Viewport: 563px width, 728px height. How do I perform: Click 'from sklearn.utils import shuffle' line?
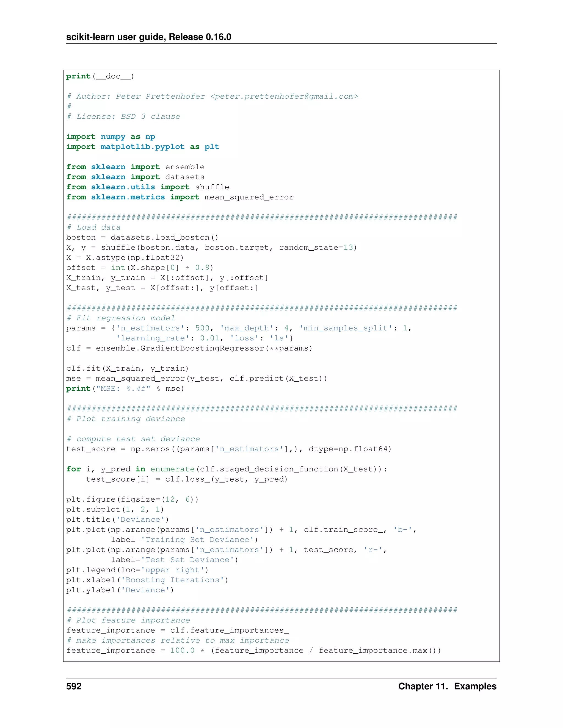tap(148, 187)
